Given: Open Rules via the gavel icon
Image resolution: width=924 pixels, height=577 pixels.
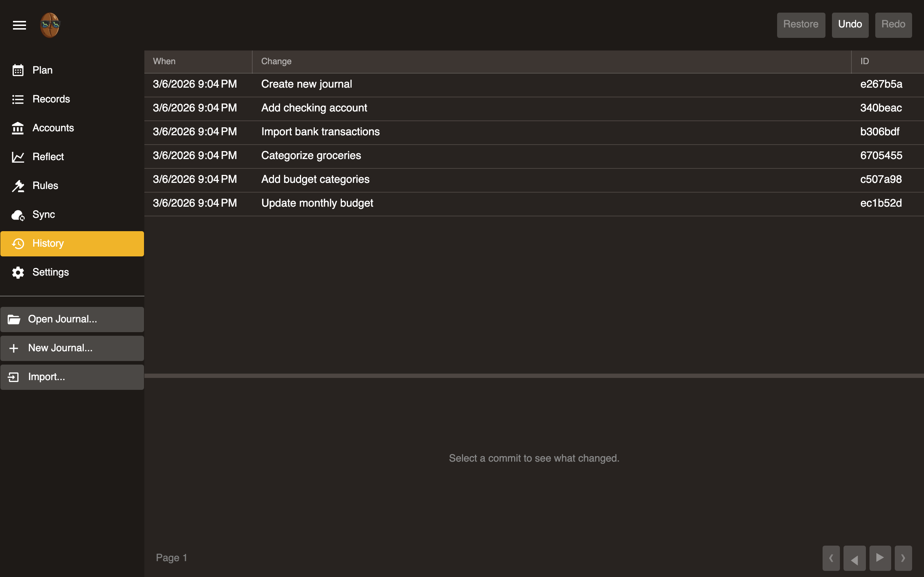Looking at the screenshot, I should (x=18, y=186).
